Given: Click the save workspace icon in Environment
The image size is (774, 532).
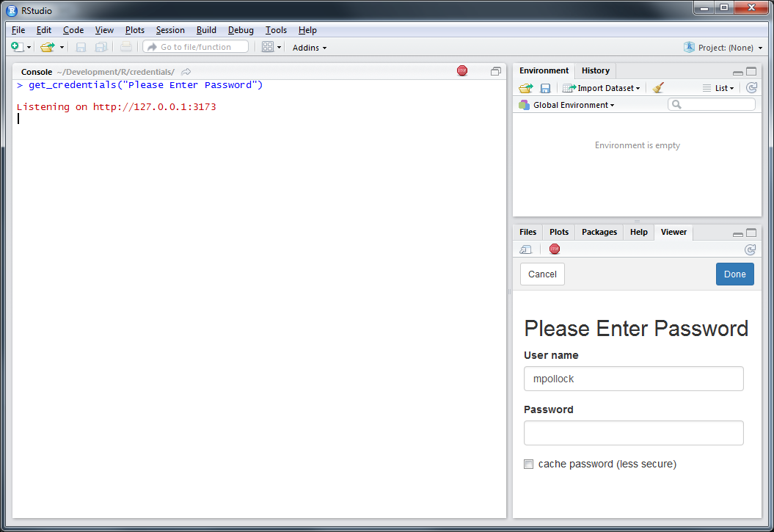Looking at the screenshot, I should click(x=545, y=88).
